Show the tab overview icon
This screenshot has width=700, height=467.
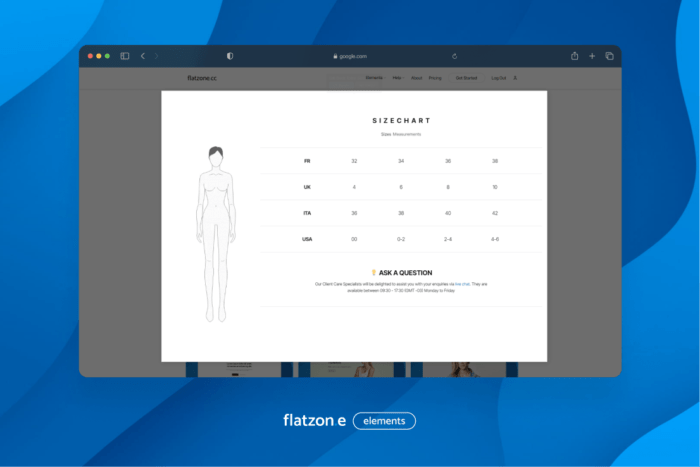609,56
